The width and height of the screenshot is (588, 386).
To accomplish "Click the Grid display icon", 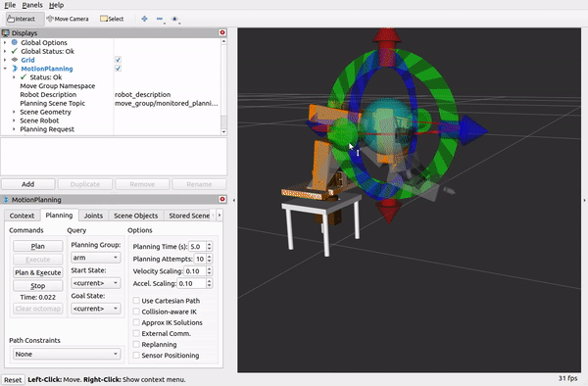I will (x=15, y=60).
